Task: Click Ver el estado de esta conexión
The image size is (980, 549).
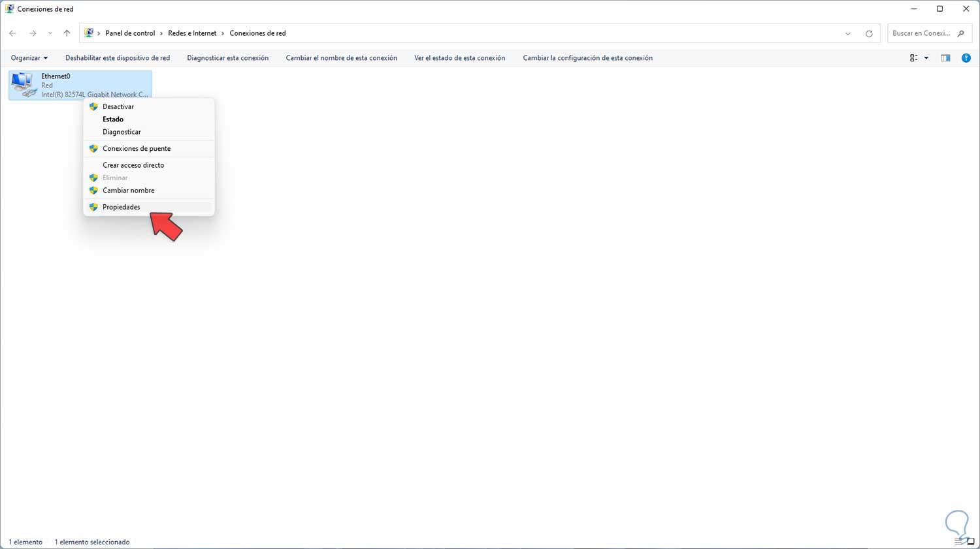Action: [460, 58]
